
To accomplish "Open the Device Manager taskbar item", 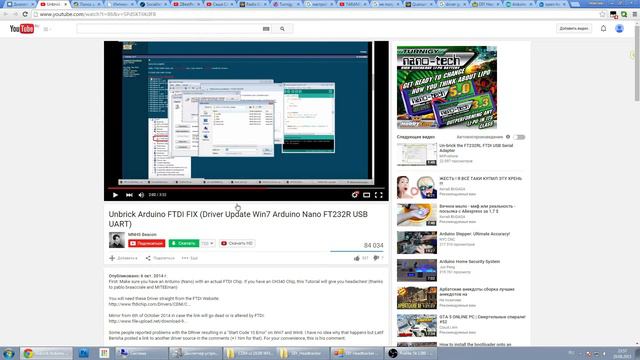I will (195, 353).
